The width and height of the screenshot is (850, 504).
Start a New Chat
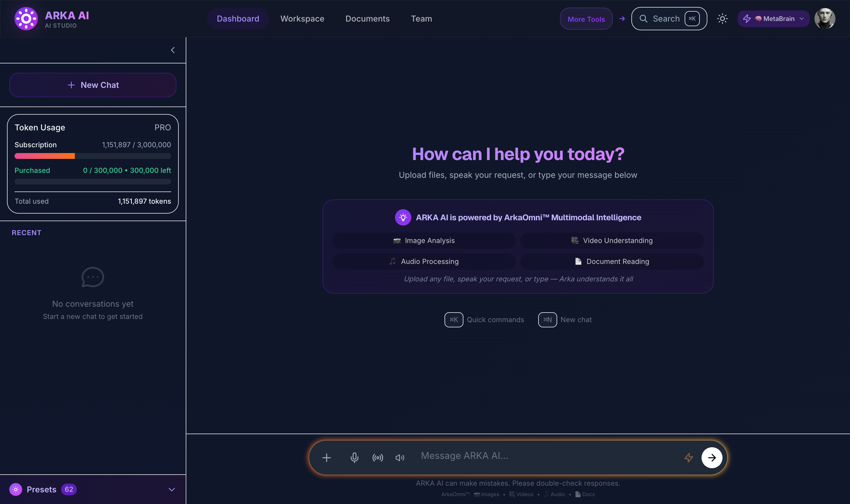[x=93, y=85]
